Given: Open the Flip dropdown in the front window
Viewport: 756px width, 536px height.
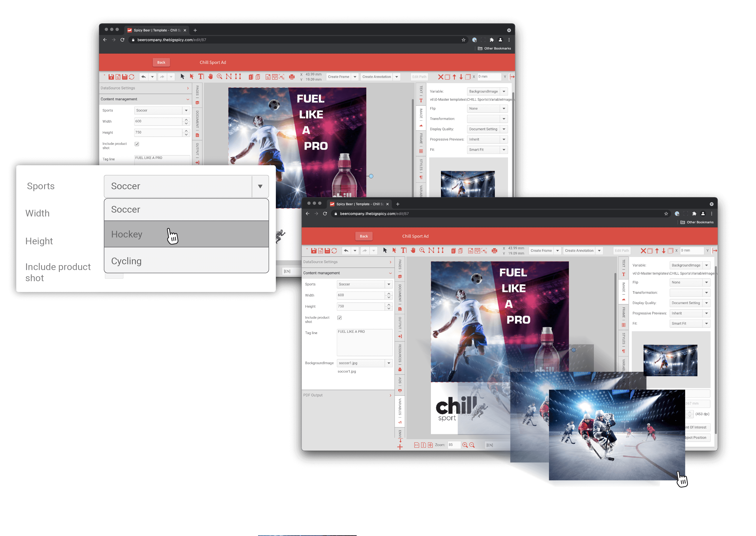Looking at the screenshot, I should [x=690, y=282].
